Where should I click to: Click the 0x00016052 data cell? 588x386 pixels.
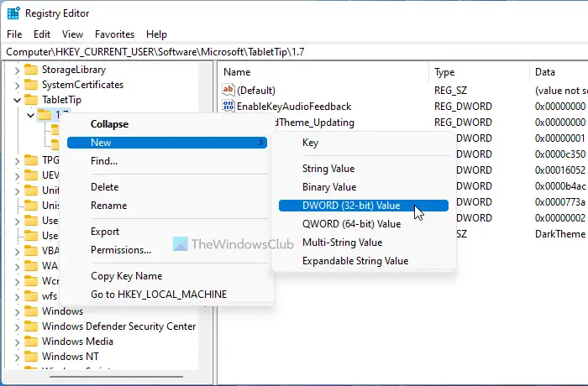coord(560,170)
